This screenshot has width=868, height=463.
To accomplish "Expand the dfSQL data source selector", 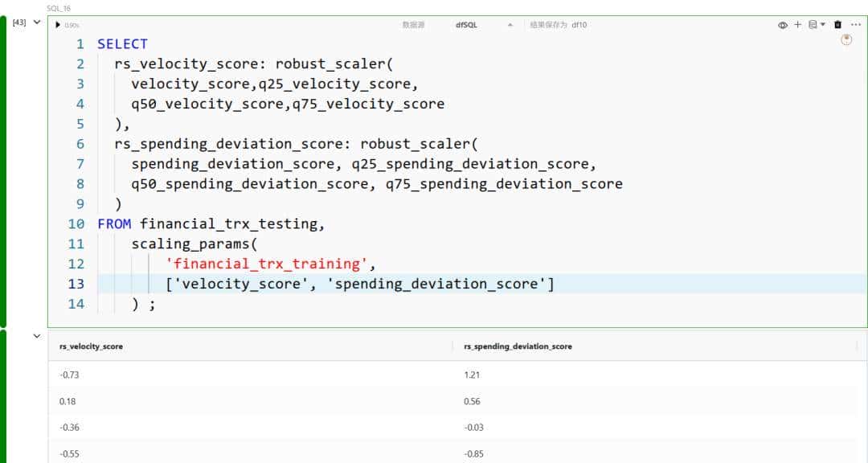I will click(x=510, y=25).
